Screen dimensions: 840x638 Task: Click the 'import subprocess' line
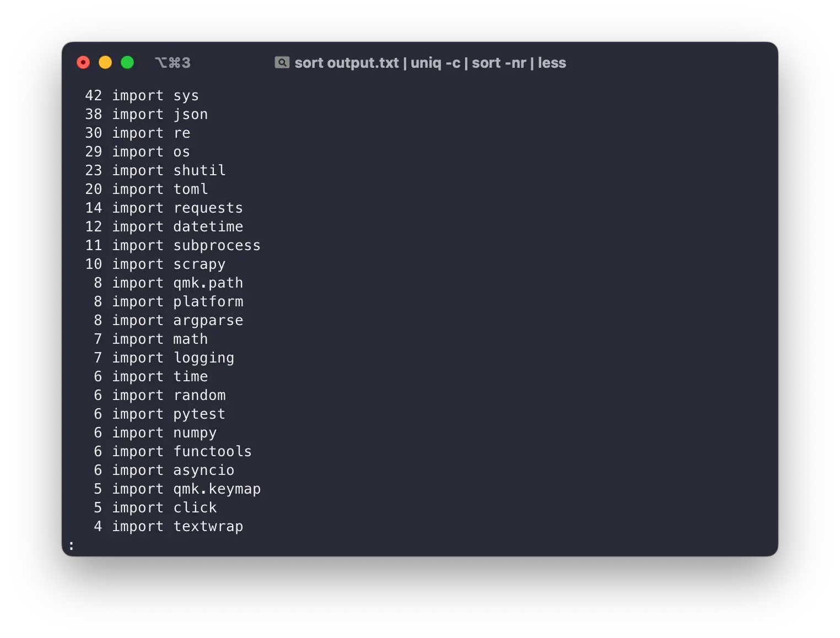click(186, 246)
